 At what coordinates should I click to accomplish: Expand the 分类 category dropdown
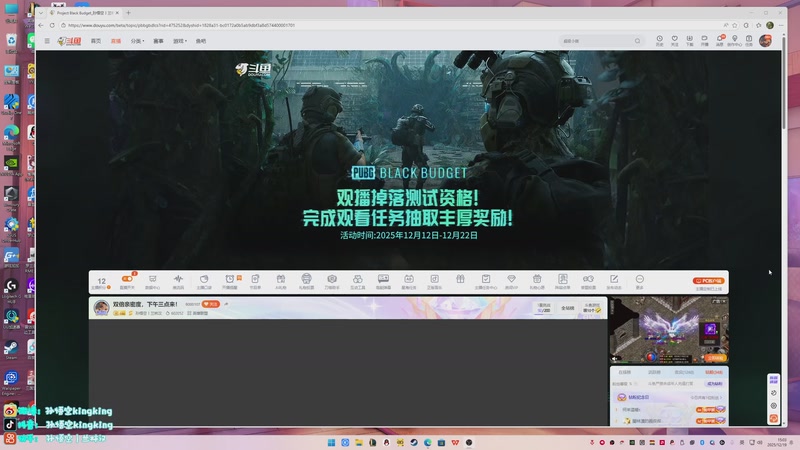click(137, 41)
